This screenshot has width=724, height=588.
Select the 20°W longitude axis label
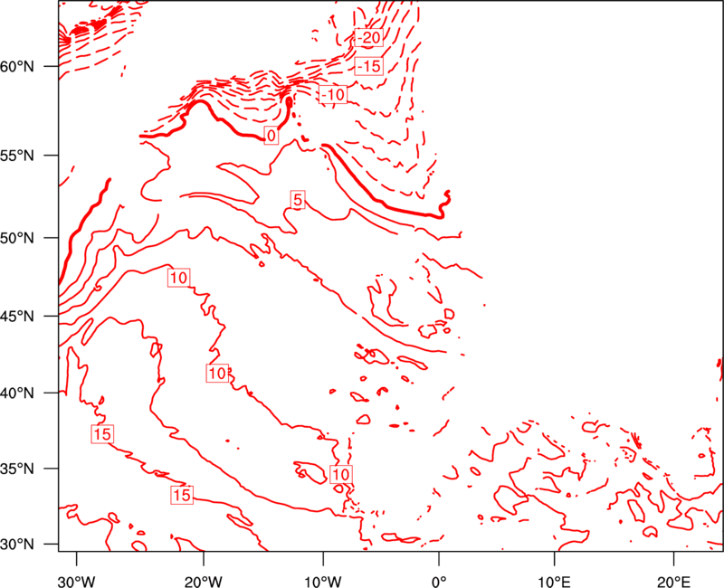(204, 582)
